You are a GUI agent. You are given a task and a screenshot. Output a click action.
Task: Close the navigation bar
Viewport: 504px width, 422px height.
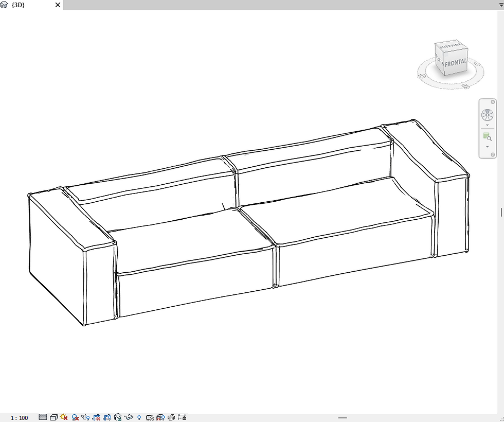[x=493, y=102]
